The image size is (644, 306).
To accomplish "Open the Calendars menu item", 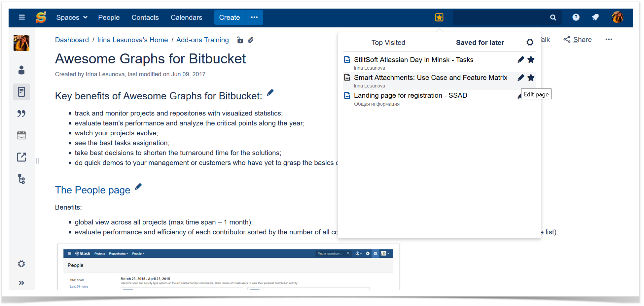I will (x=186, y=17).
